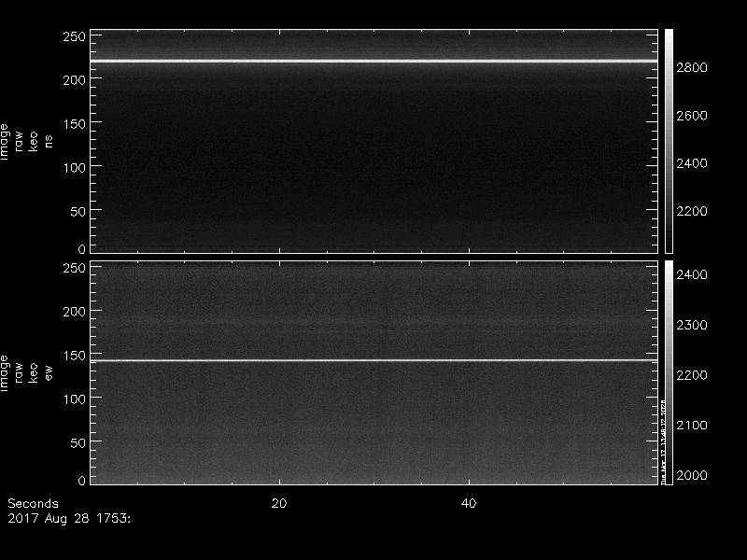Click the 100 tick label on the bottom plot
The image size is (747, 560).
[x=74, y=399]
